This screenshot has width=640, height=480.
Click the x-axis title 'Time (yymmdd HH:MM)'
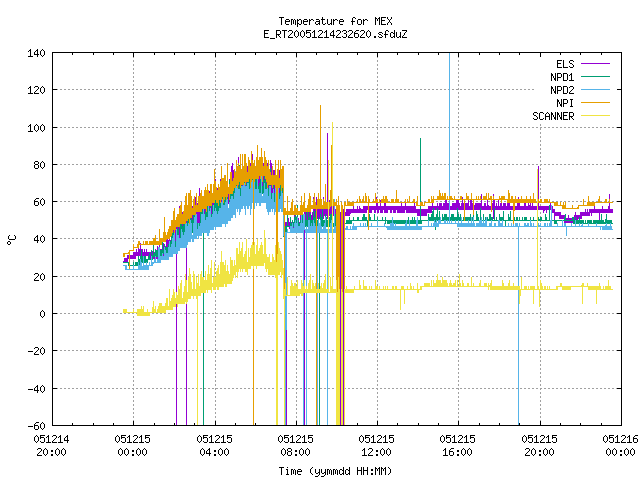[x=335, y=471]
